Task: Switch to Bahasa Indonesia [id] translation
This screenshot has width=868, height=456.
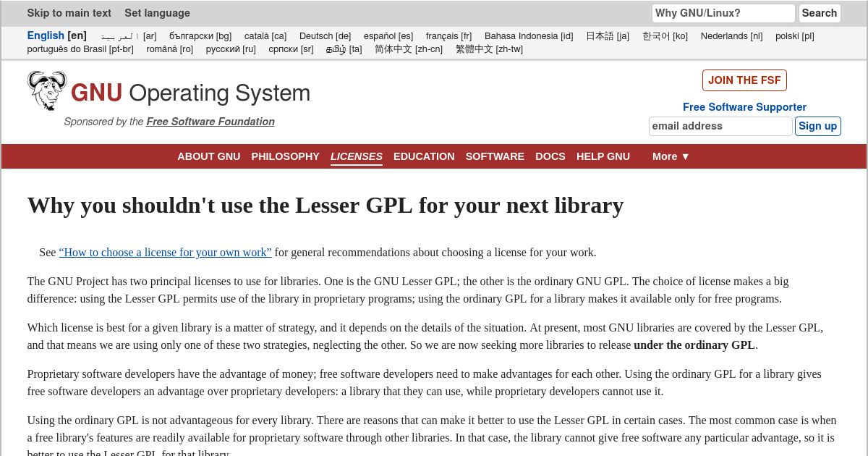Action: pos(529,36)
